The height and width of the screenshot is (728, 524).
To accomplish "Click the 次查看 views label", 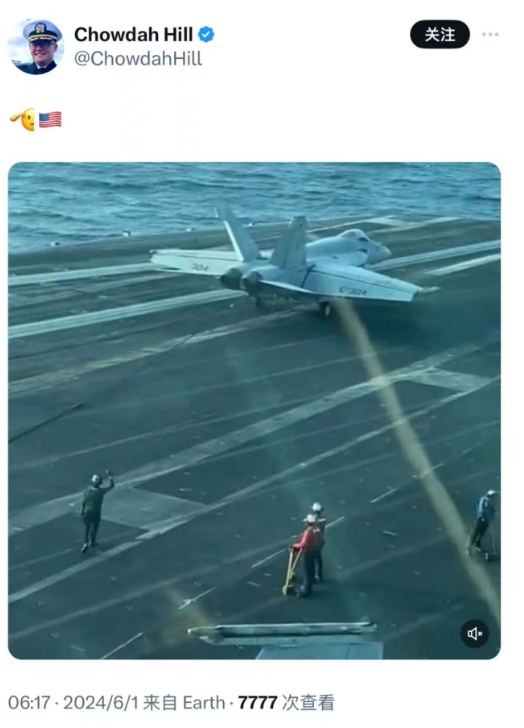I will (x=308, y=702).
